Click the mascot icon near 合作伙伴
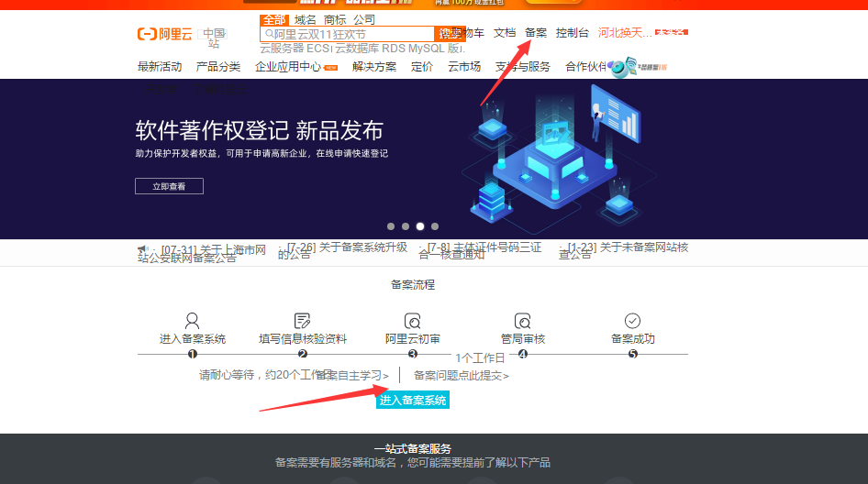 click(x=623, y=68)
